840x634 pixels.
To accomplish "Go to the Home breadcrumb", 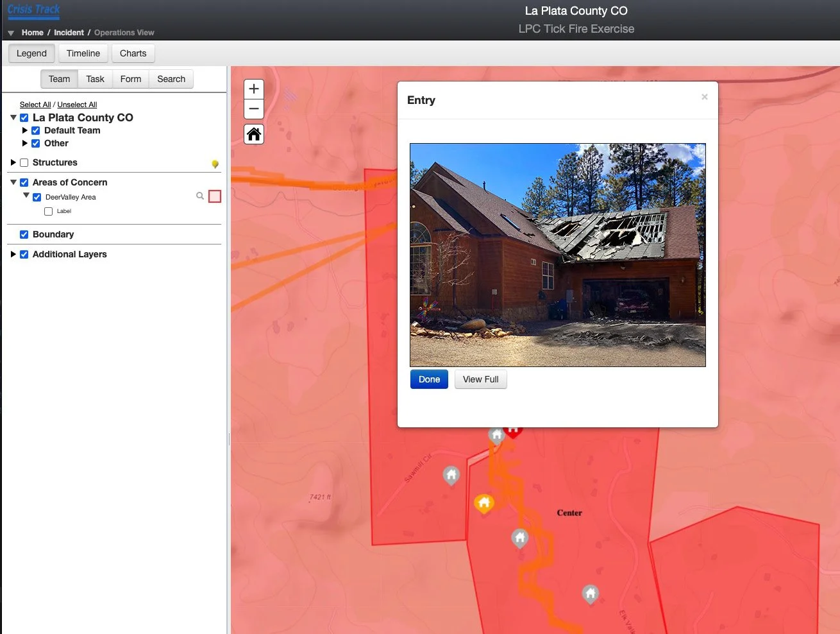I will [x=33, y=33].
